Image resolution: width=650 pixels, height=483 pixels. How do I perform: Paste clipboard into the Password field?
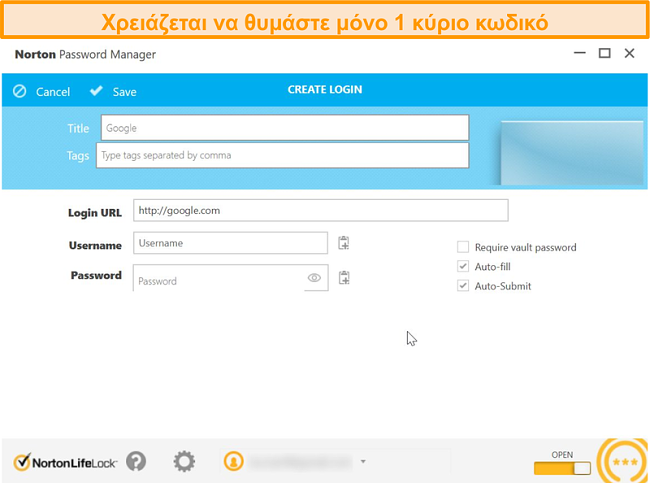[x=343, y=278]
